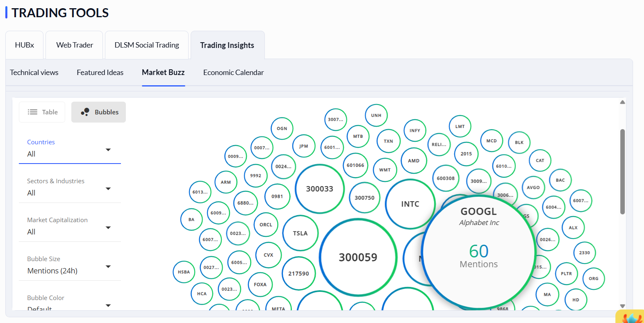Screen dimensions: 644x323
Task: Click the ORG bubble
Action: 594,278
